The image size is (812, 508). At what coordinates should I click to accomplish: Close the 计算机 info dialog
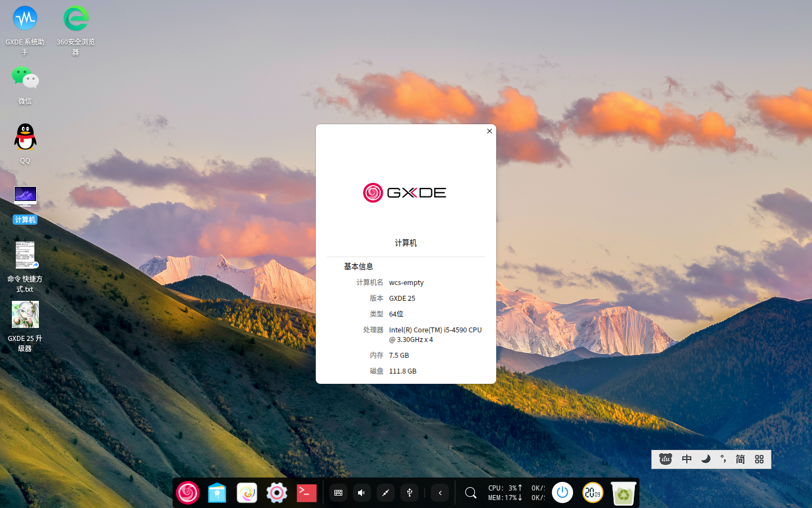[489, 131]
